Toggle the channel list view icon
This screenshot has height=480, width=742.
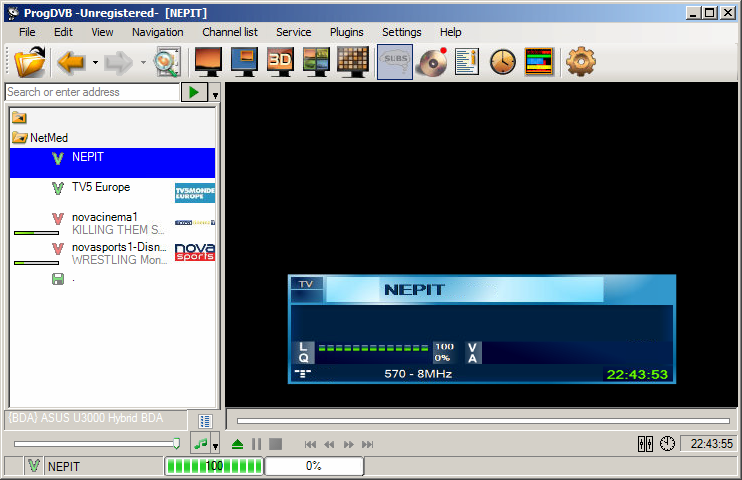click(x=205, y=421)
